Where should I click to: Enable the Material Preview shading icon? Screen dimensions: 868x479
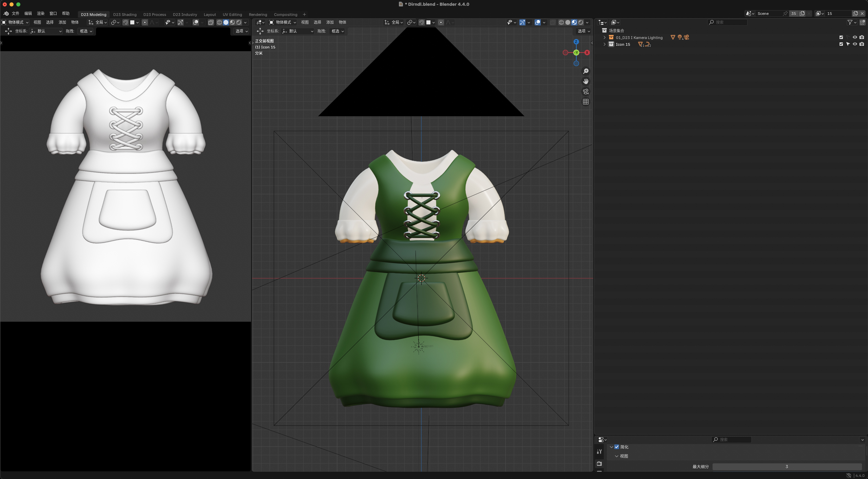(x=574, y=22)
